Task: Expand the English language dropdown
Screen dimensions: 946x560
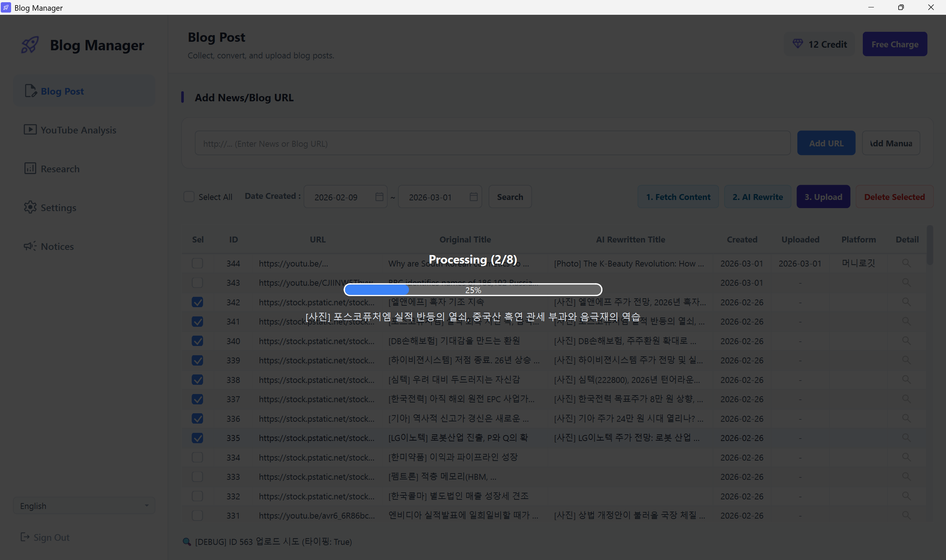Action: [84, 506]
